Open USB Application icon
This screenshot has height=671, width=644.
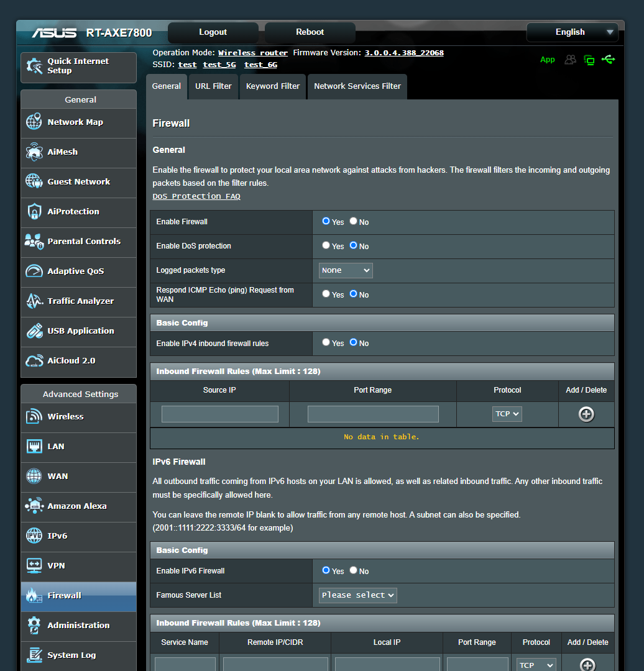tap(34, 331)
